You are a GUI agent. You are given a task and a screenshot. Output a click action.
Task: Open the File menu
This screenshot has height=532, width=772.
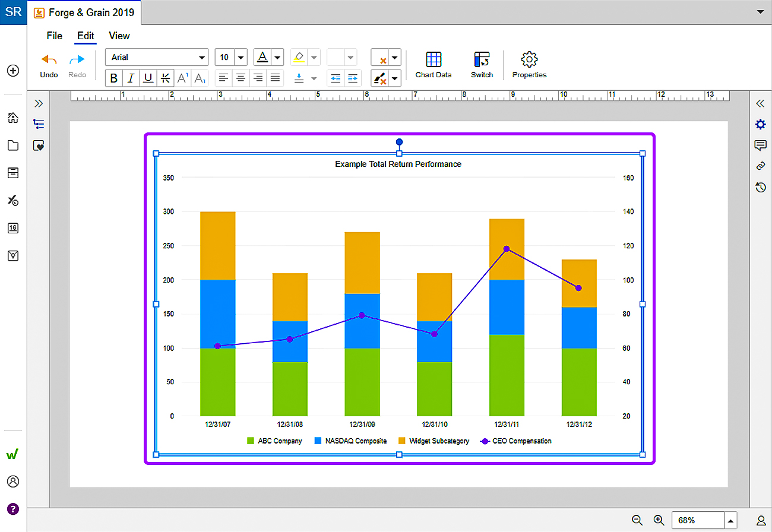tap(54, 36)
